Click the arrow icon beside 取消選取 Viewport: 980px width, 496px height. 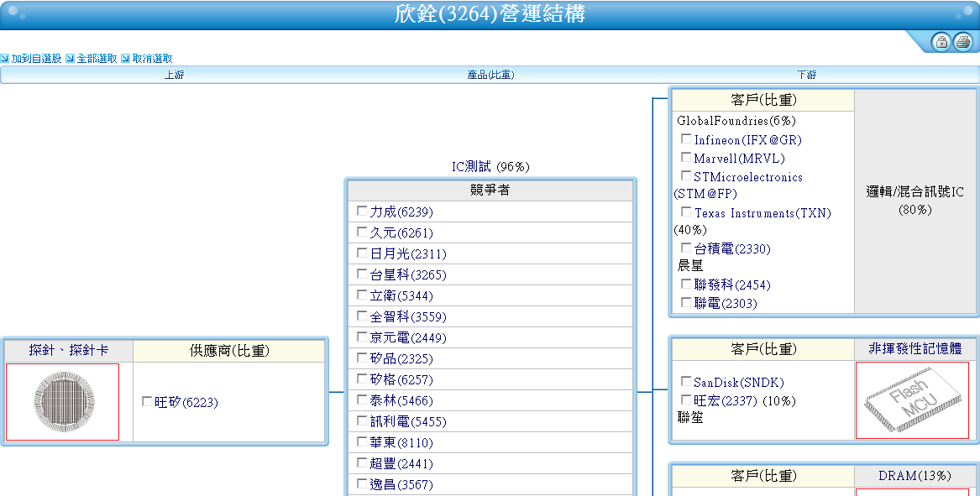(x=125, y=58)
